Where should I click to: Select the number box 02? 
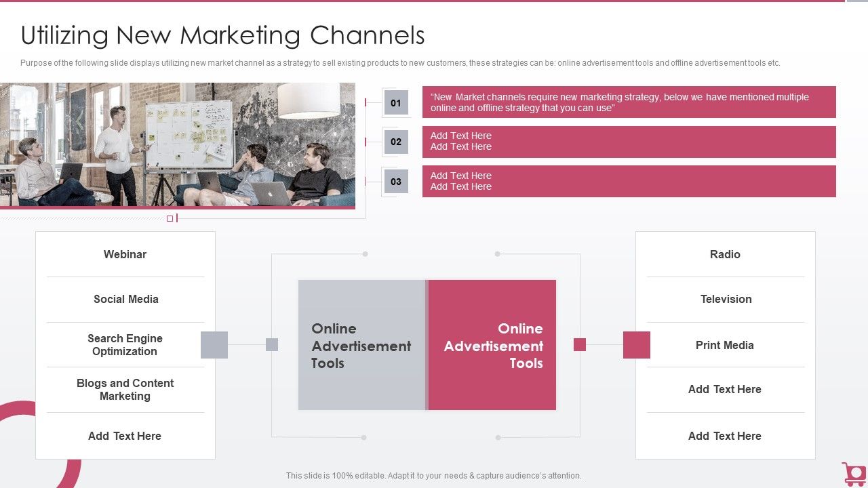(x=396, y=142)
